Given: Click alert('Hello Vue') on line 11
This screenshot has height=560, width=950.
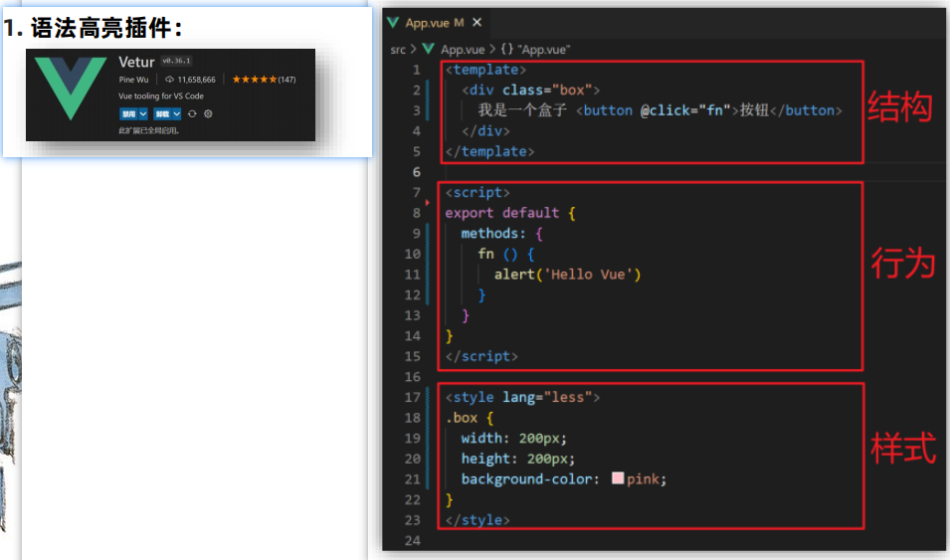Looking at the screenshot, I should 567,275.
